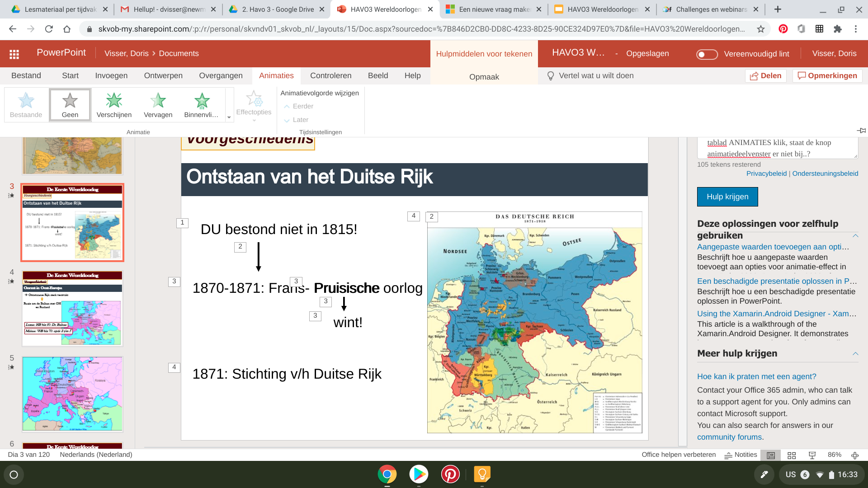Apply the Binnenvliegen animation effect
The image size is (868, 488).
click(x=201, y=105)
